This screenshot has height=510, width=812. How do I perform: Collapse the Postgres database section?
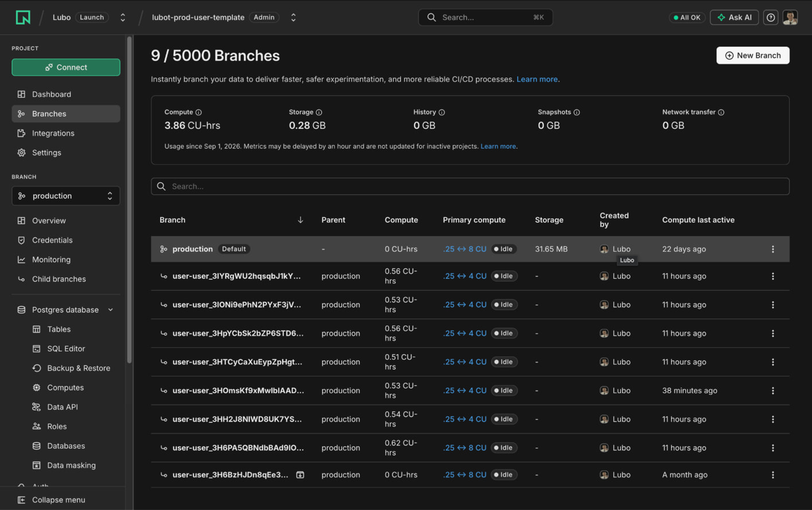pyautogui.click(x=111, y=310)
